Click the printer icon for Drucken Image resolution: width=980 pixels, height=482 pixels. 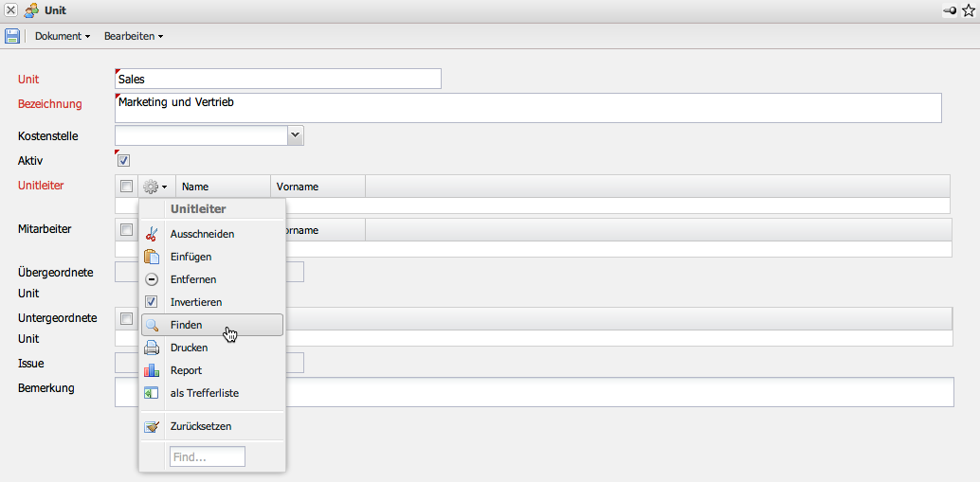[152, 348]
